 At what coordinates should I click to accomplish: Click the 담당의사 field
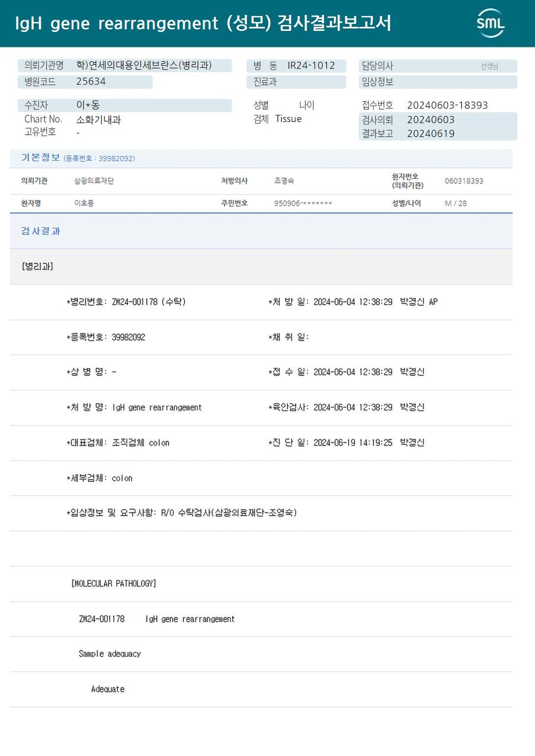(438, 66)
